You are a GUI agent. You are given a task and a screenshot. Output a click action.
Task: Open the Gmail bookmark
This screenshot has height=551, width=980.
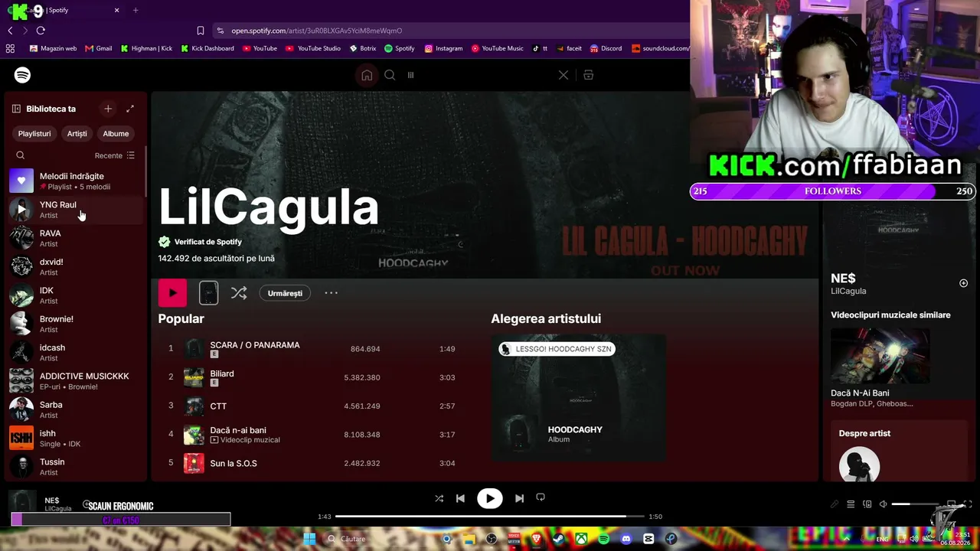click(x=99, y=48)
